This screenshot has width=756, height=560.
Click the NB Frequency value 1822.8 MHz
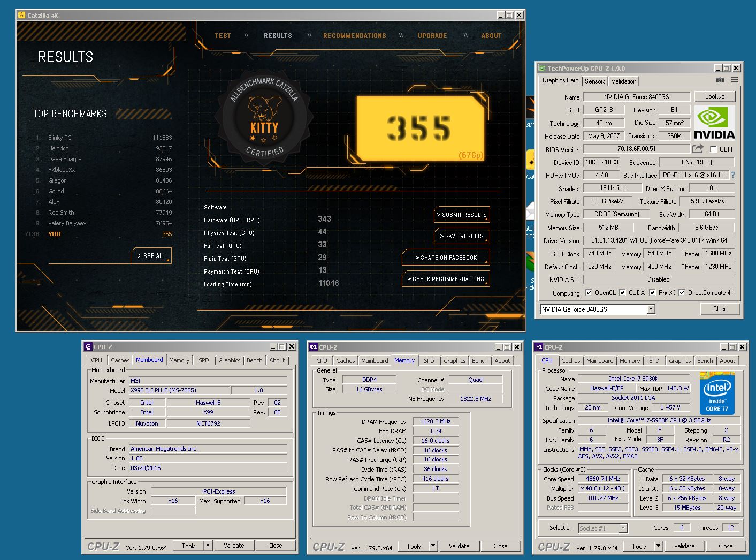pos(476,399)
